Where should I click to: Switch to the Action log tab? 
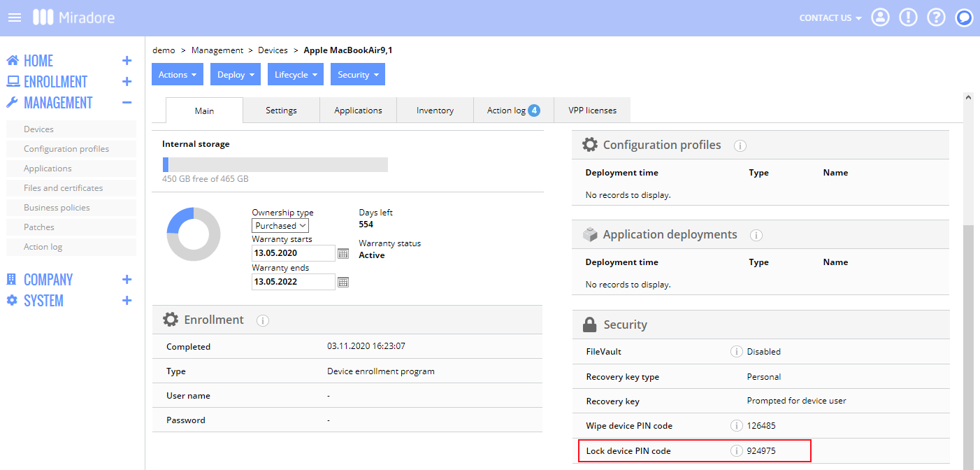pos(513,111)
